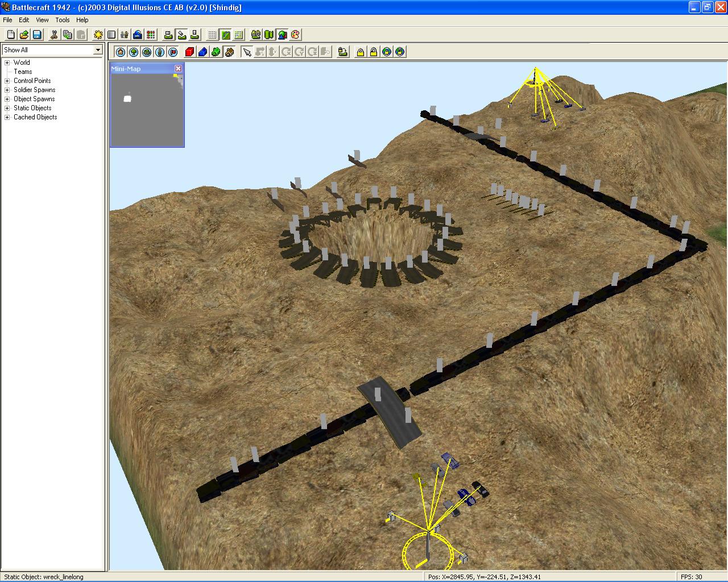
Task: Expand the Control Points tree node
Action: pos(7,81)
